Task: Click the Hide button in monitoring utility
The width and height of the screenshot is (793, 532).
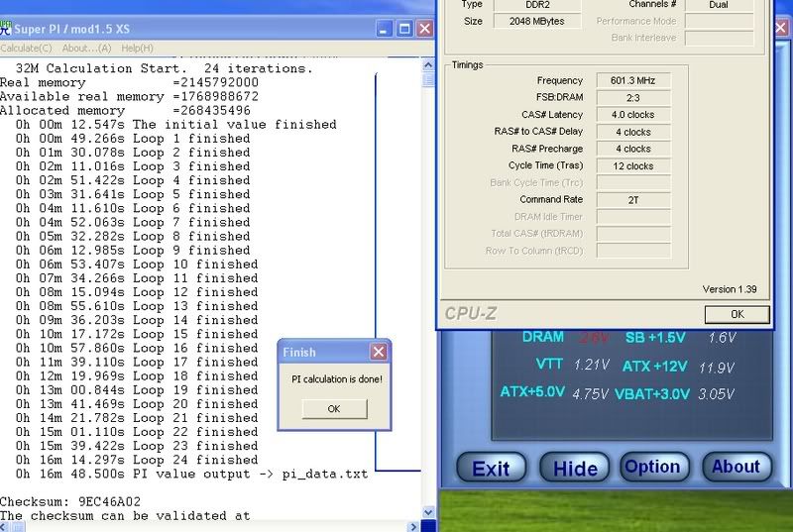Action: point(575,468)
